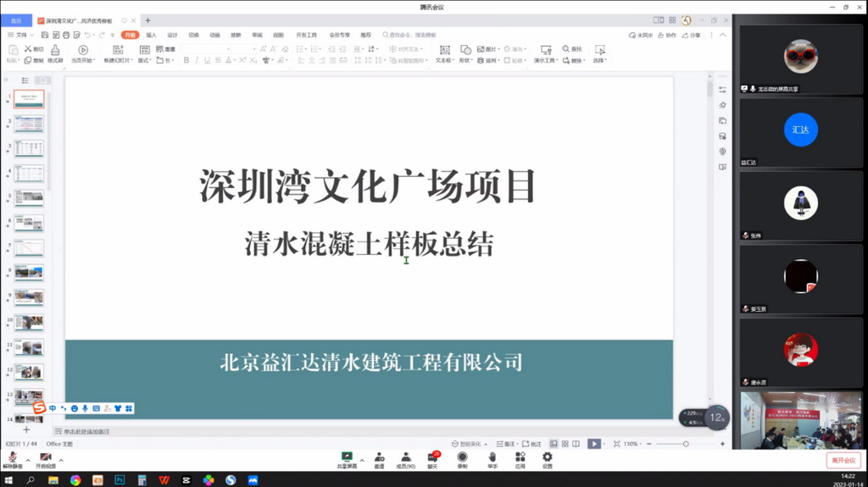Click the Cut (剪切) scissors icon
This screenshot has width=868, height=487.
point(28,49)
